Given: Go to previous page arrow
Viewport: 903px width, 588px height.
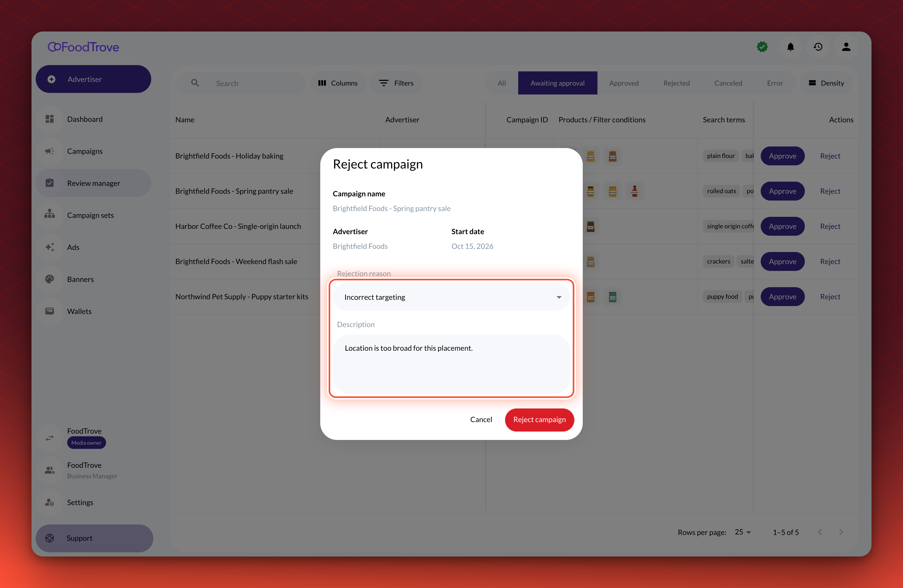Looking at the screenshot, I should [x=820, y=532].
